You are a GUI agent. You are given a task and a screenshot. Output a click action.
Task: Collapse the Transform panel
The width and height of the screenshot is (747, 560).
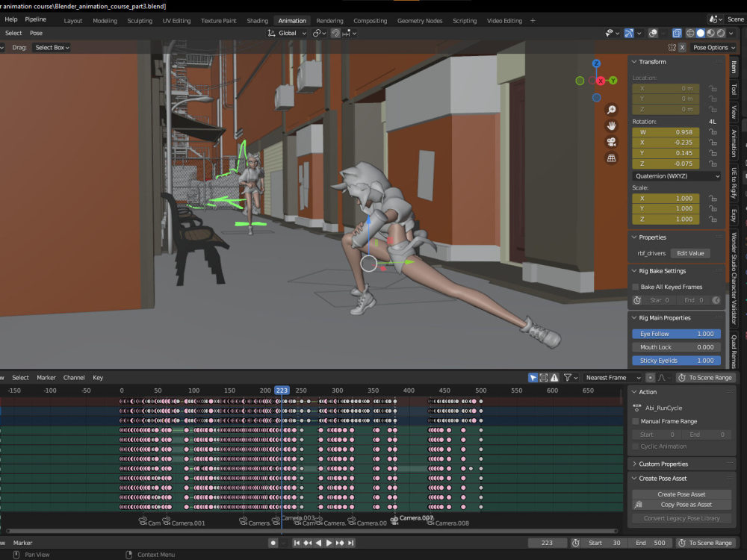[634, 62]
